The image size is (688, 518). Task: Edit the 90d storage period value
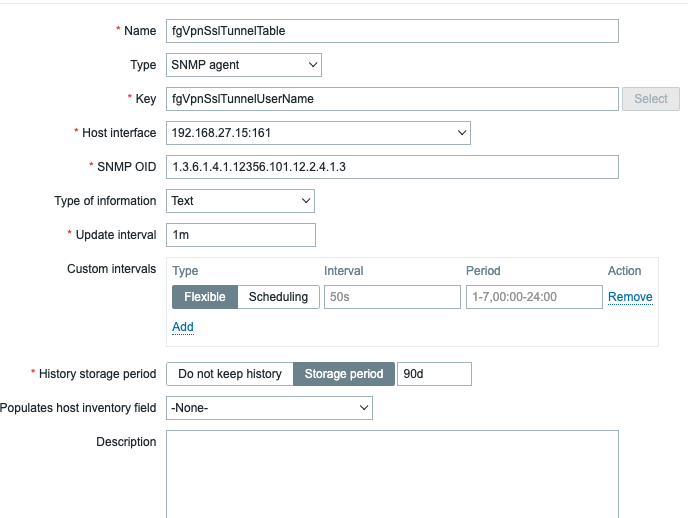point(434,374)
